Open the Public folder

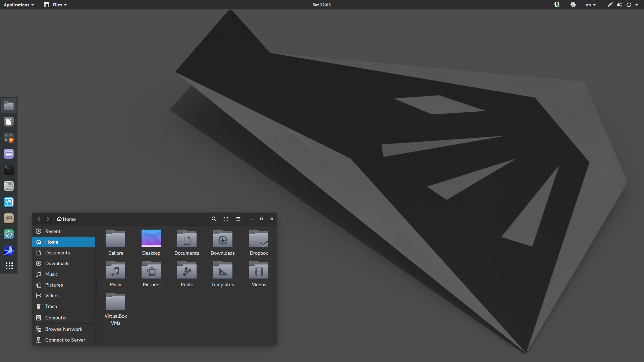(187, 275)
